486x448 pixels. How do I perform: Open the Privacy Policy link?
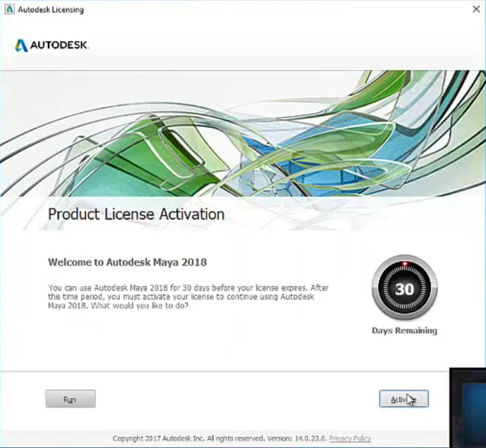[x=350, y=438]
